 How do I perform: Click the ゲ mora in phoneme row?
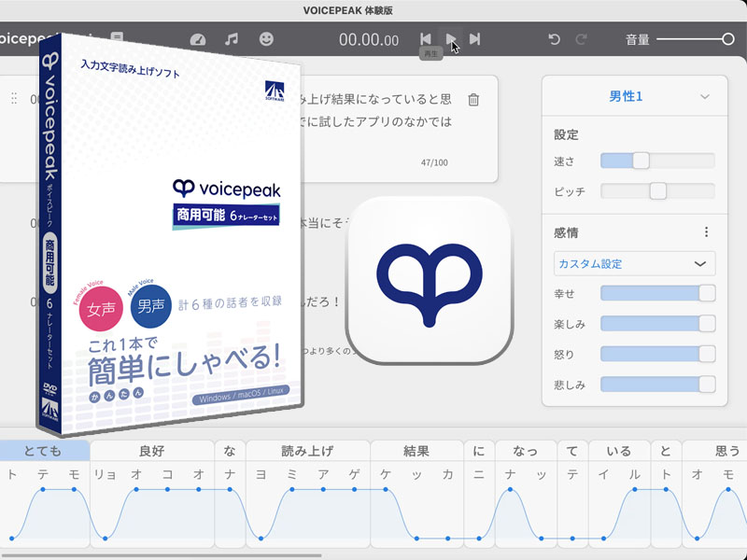tap(354, 474)
